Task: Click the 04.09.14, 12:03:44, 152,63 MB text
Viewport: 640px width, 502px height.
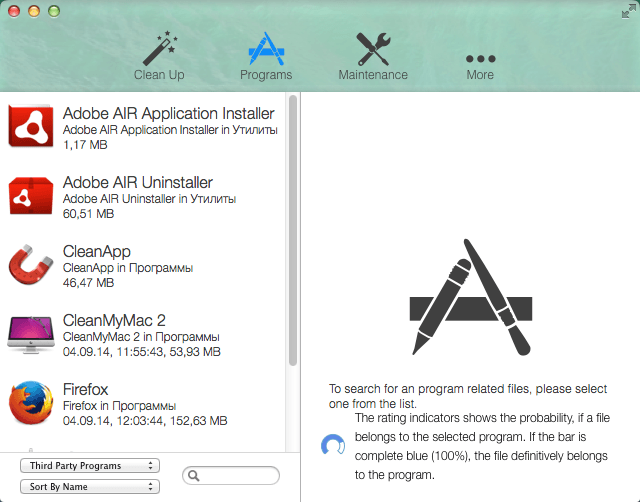Action: coord(145,421)
